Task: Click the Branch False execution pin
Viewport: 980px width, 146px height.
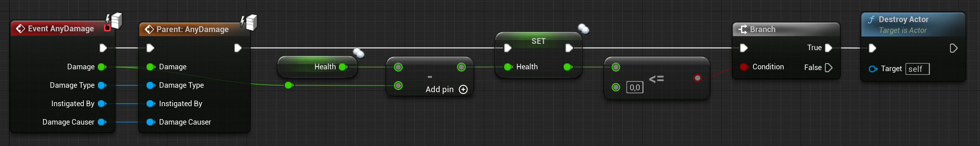Action: point(828,68)
